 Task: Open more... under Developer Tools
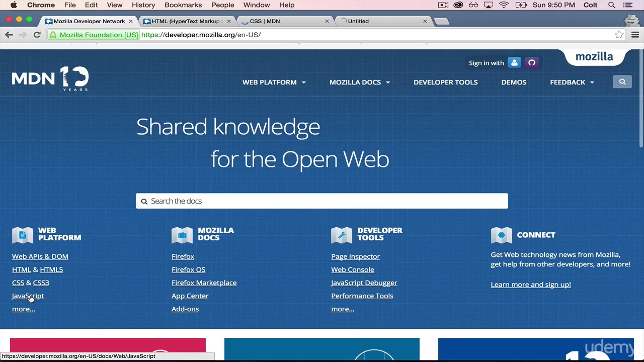click(343, 309)
